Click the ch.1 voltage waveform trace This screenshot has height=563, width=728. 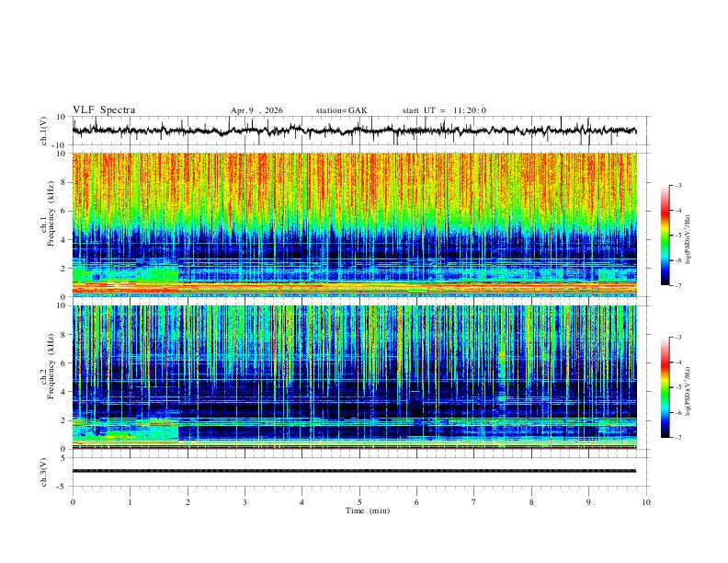point(354,131)
